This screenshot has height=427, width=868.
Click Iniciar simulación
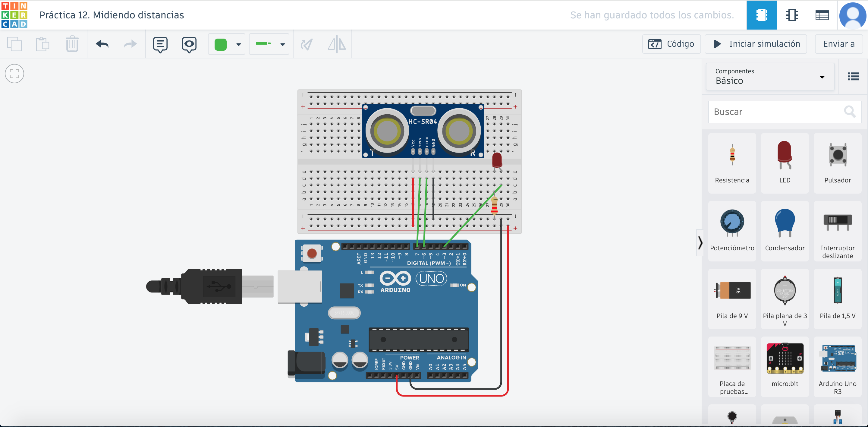pyautogui.click(x=756, y=44)
